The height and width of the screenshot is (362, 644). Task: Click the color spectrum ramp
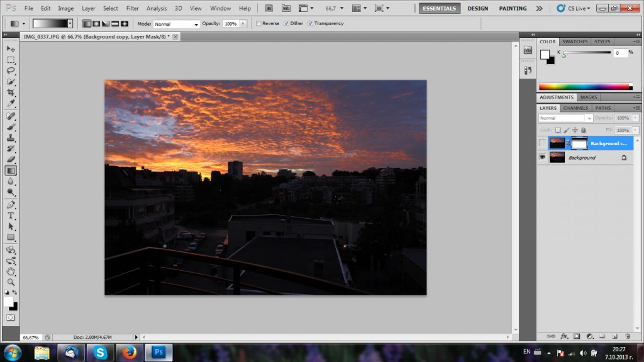pos(584,86)
